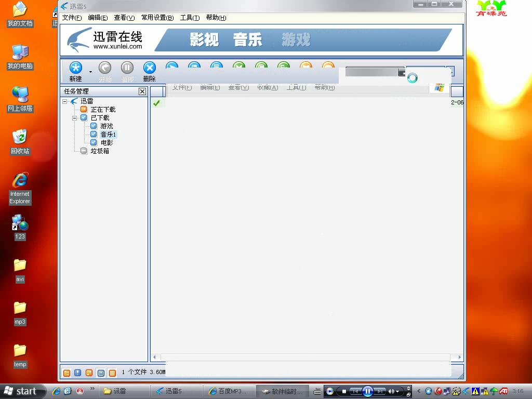Click the Windows start button
This screenshot has width=532, height=399.
pyautogui.click(x=22, y=391)
